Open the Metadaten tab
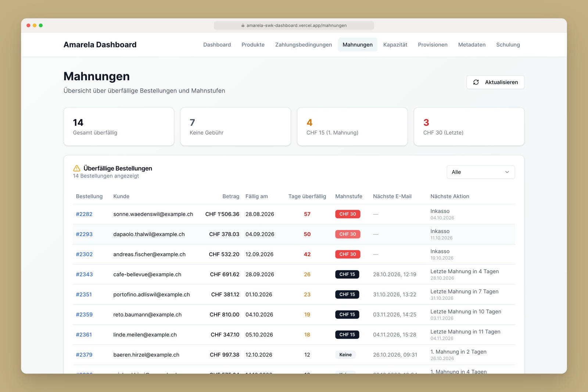 point(472,45)
